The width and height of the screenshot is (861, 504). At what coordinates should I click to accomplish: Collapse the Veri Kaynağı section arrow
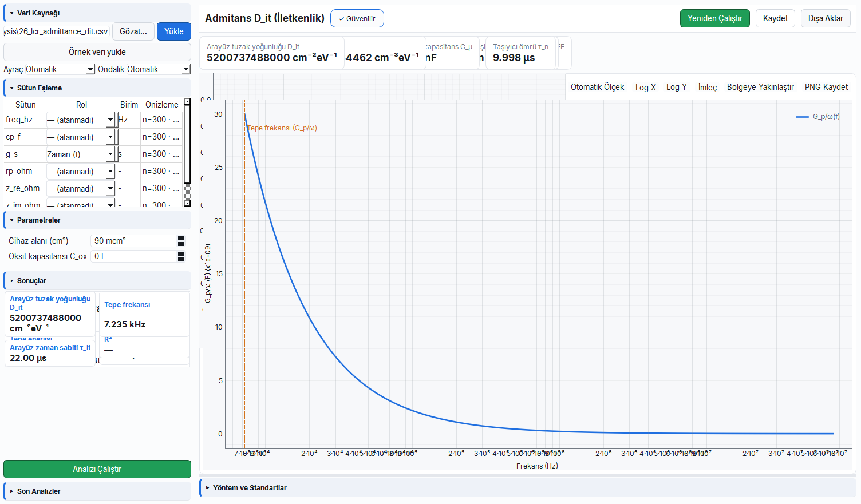tap(11, 13)
